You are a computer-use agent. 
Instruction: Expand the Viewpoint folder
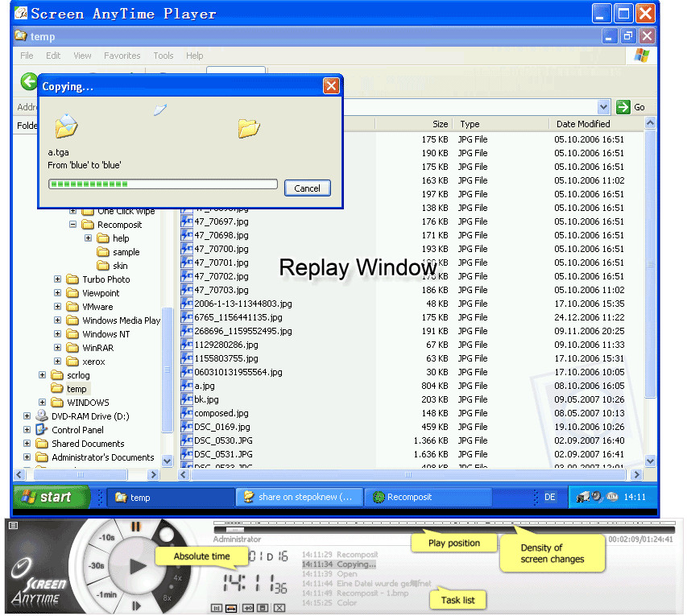pos(57,292)
